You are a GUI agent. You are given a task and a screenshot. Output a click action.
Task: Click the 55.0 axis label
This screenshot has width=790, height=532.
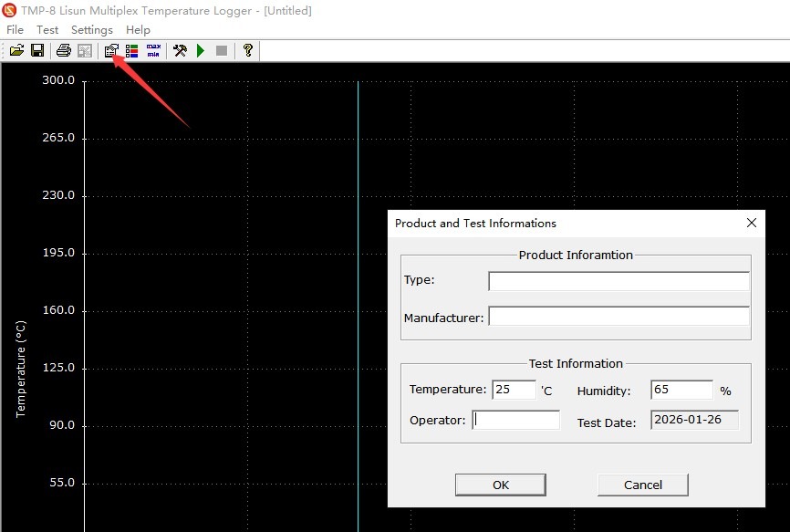pyautogui.click(x=62, y=482)
